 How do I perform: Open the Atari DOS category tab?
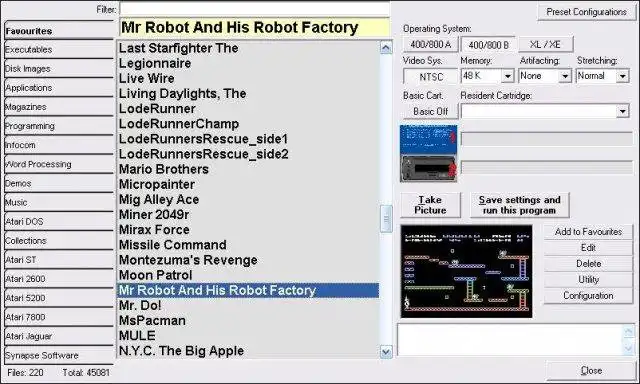59,222
